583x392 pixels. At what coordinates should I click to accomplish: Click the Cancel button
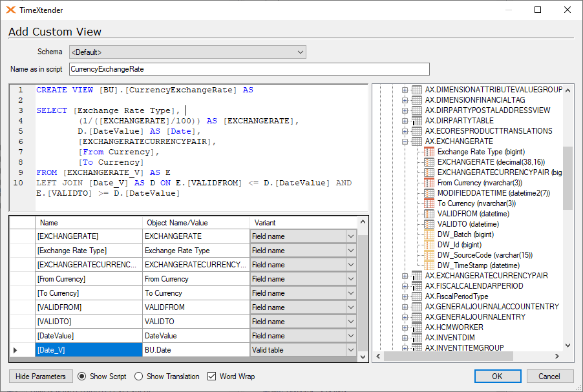549,377
